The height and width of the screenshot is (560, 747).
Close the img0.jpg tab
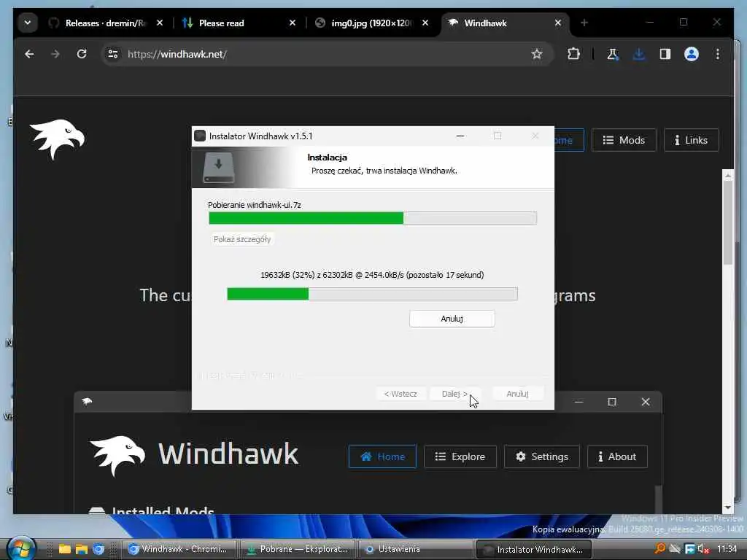click(x=425, y=23)
